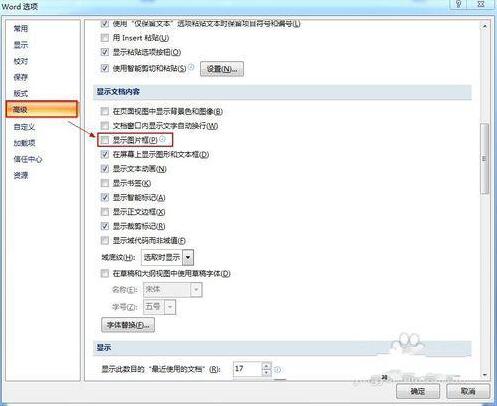Open 信任中心 category

tap(28, 159)
